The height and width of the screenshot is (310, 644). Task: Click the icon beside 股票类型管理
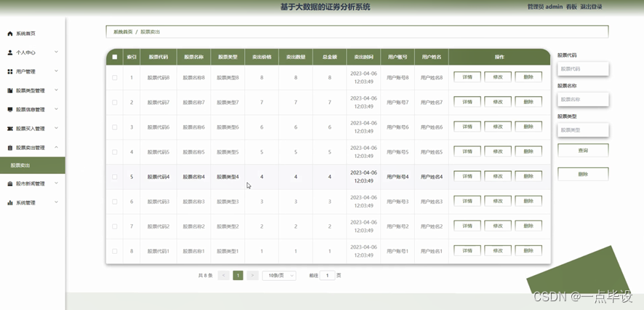10,90
